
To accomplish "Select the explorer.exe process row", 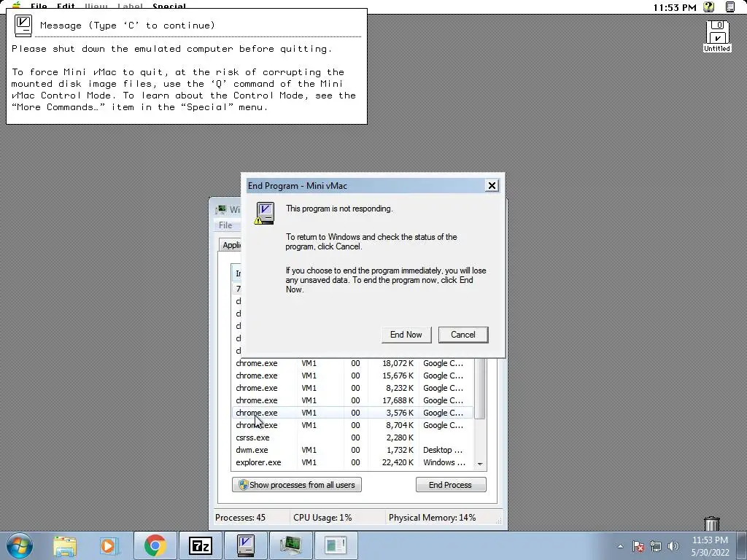I will pyautogui.click(x=352, y=462).
